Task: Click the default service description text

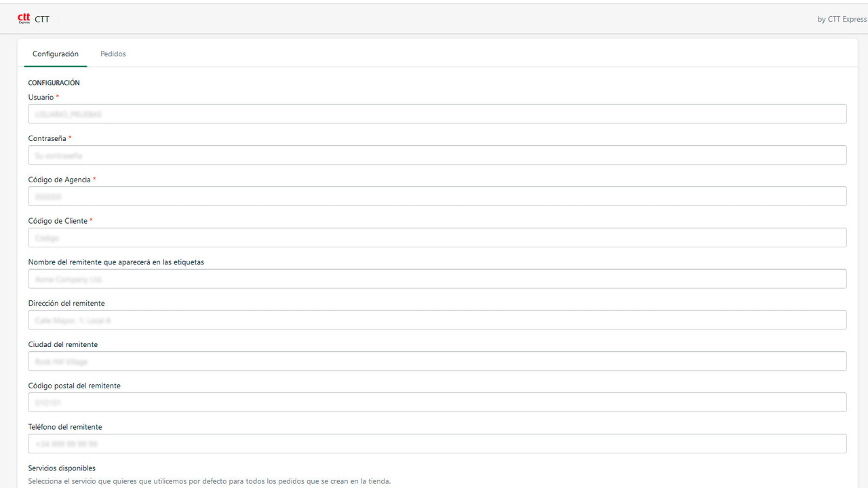Action: 208,481
